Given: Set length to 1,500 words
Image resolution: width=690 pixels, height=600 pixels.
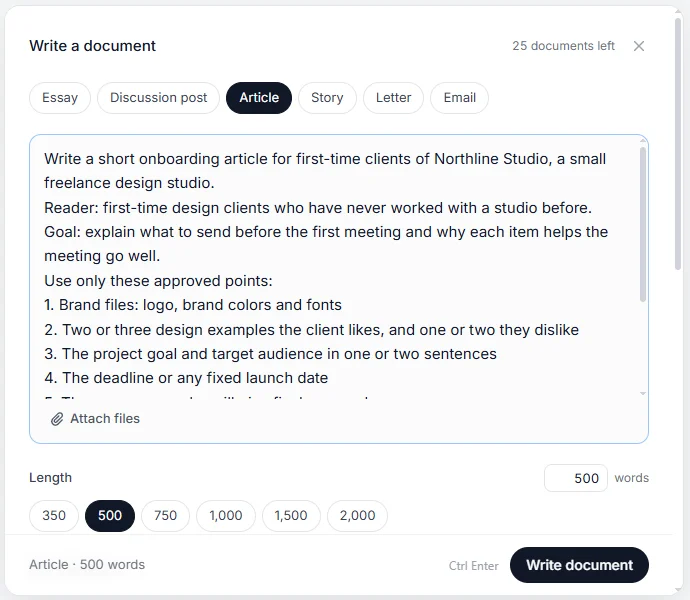Looking at the screenshot, I should [x=291, y=515].
